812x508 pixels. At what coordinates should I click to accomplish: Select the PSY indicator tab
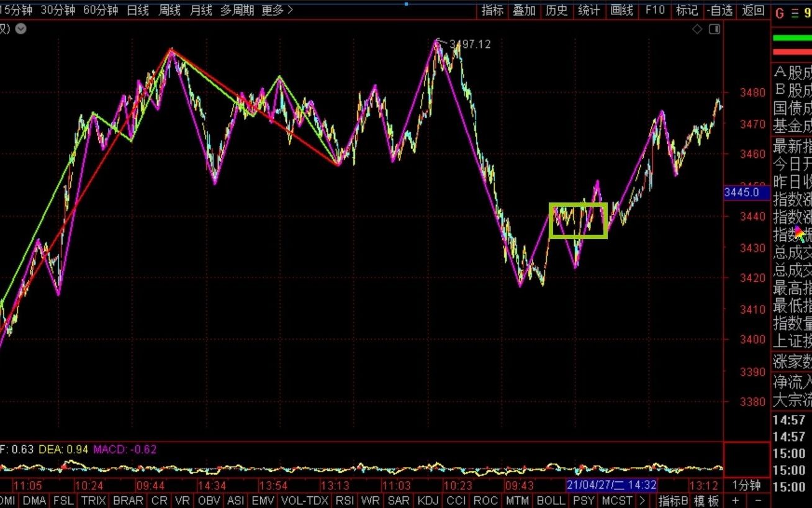click(584, 501)
